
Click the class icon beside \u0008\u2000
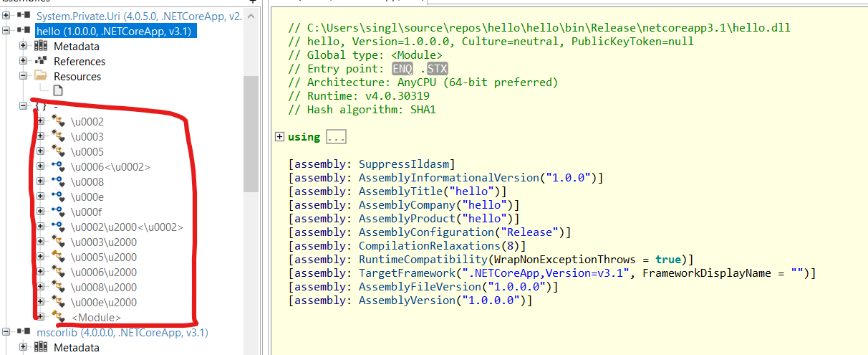59,287
